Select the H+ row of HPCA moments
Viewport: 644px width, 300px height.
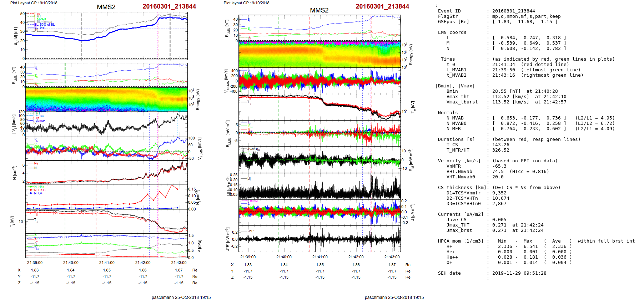tap(509, 246)
